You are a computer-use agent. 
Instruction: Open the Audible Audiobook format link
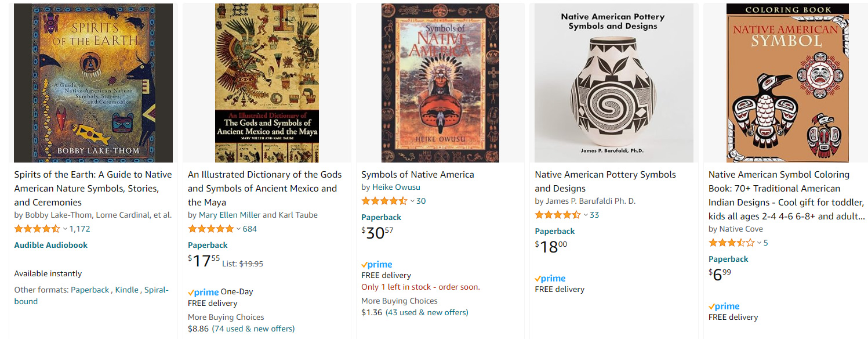pos(49,245)
